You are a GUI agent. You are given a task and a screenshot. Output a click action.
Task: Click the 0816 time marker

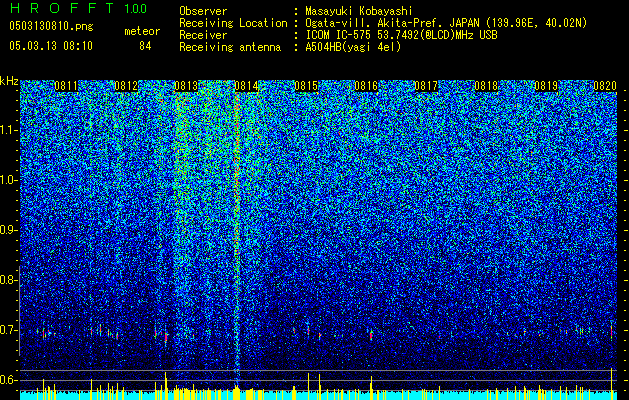366,86
